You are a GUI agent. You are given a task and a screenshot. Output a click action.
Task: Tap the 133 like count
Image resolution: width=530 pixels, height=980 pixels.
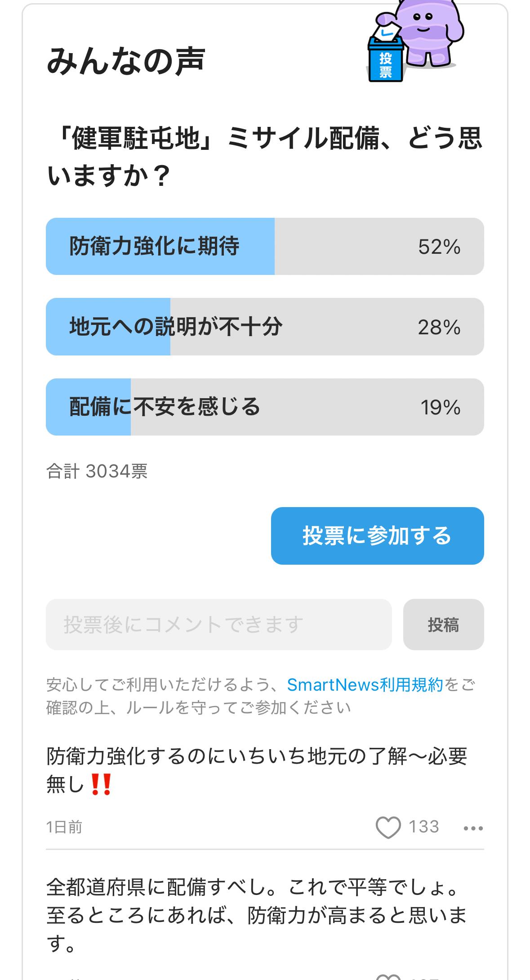coord(423,827)
